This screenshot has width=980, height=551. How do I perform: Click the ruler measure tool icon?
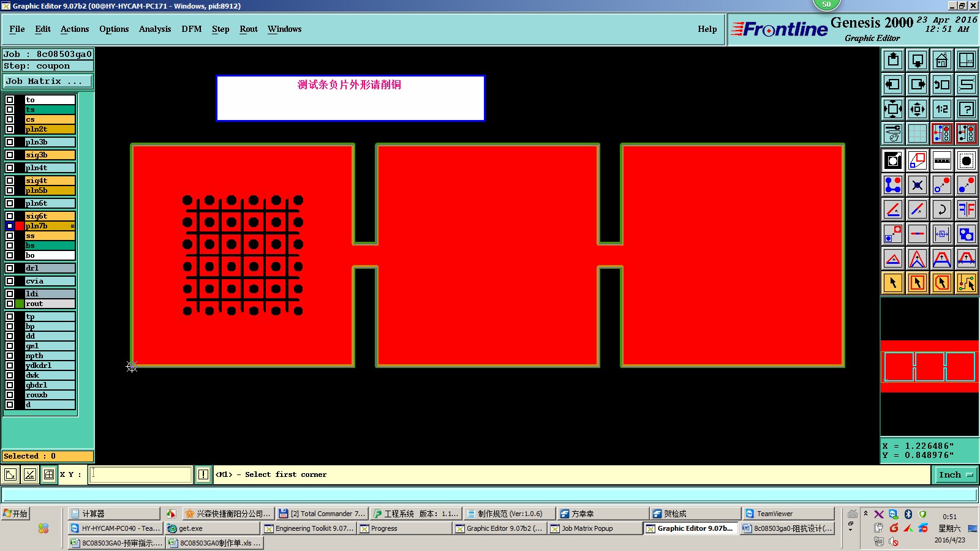942,160
